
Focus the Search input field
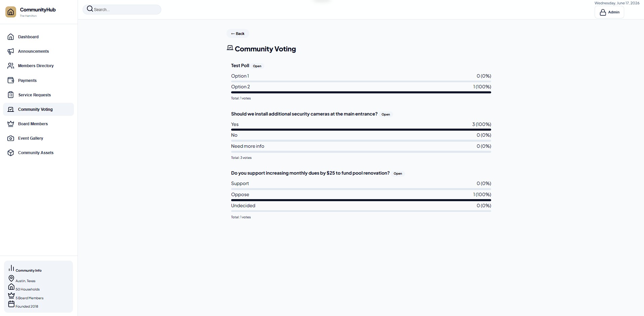122,9
